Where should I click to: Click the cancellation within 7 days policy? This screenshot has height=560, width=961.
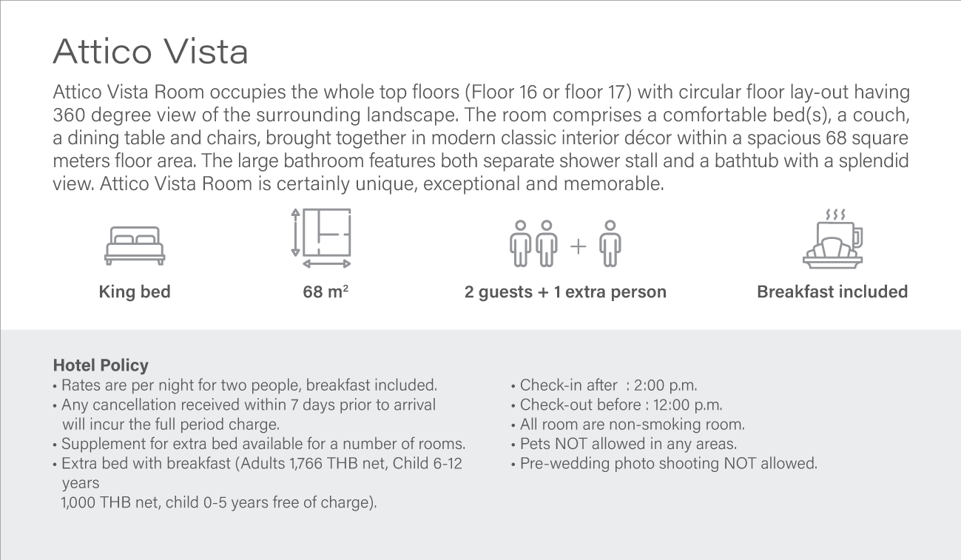pos(244,414)
